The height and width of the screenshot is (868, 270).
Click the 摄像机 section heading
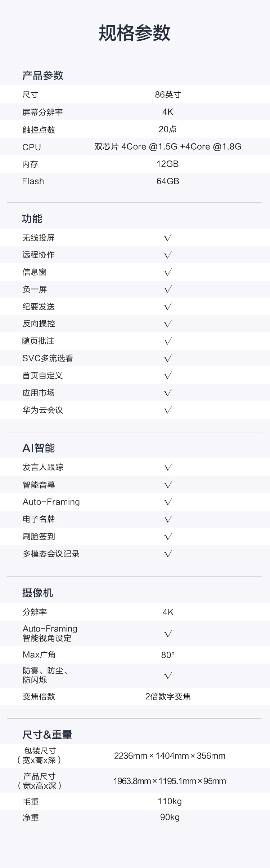pos(37,593)
